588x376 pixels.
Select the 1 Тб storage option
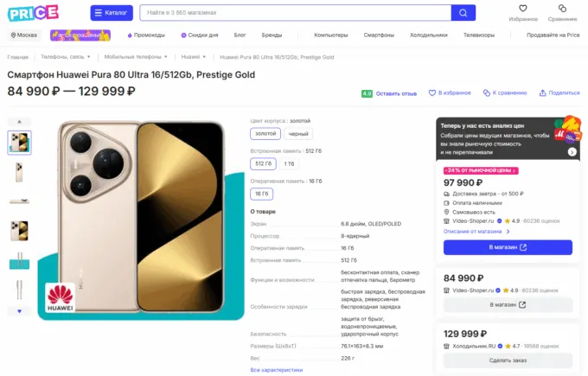(x=289, y=163)
